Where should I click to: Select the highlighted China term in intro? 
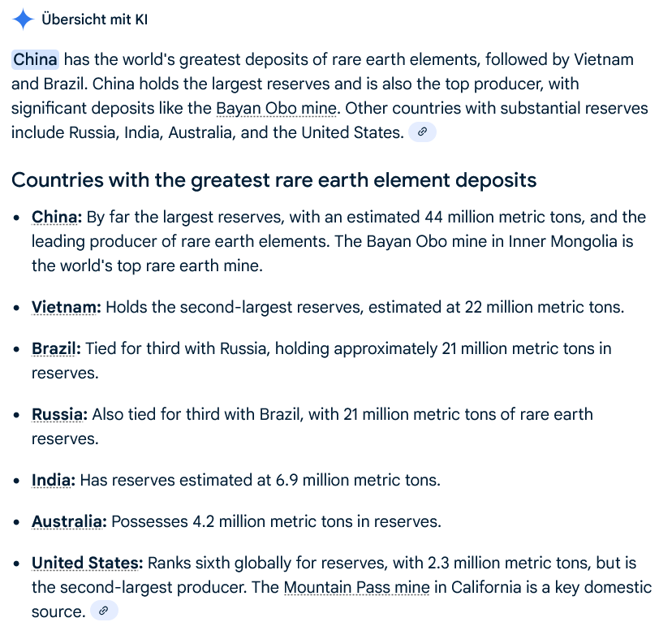[35, 59]
